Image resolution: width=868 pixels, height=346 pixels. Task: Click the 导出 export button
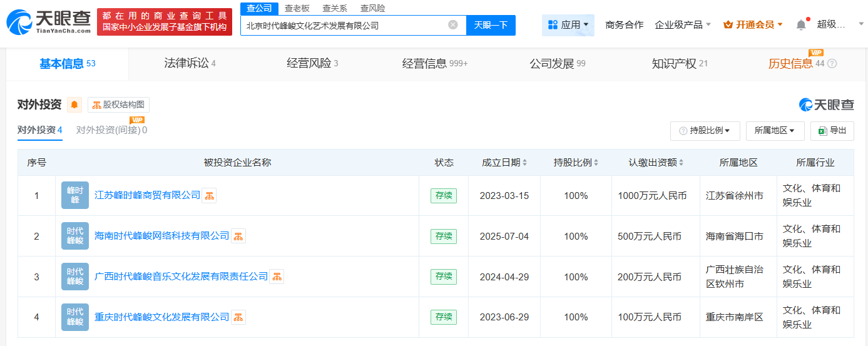click(x=832, y=131)
